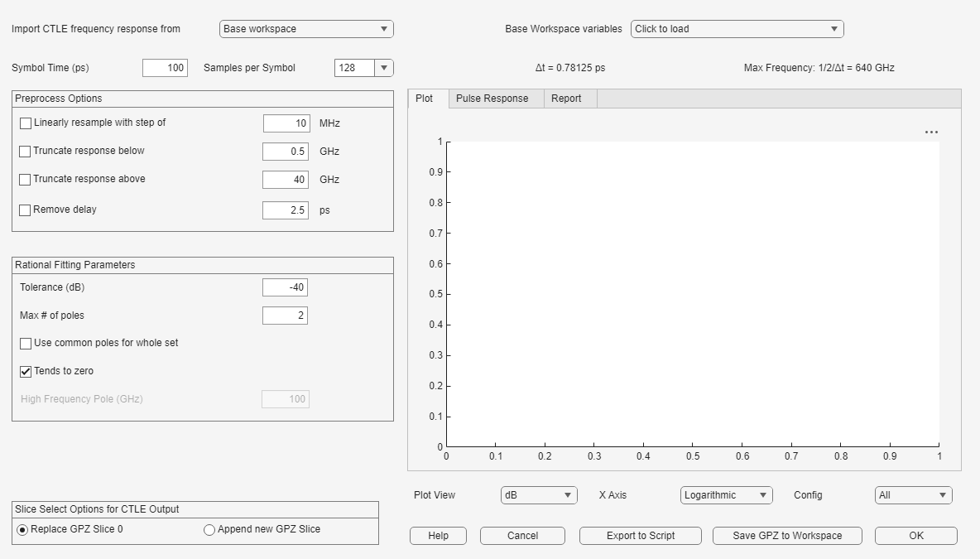Check Truncate response above option
This screenshot has height=559, width=980.
click(25, 180)
